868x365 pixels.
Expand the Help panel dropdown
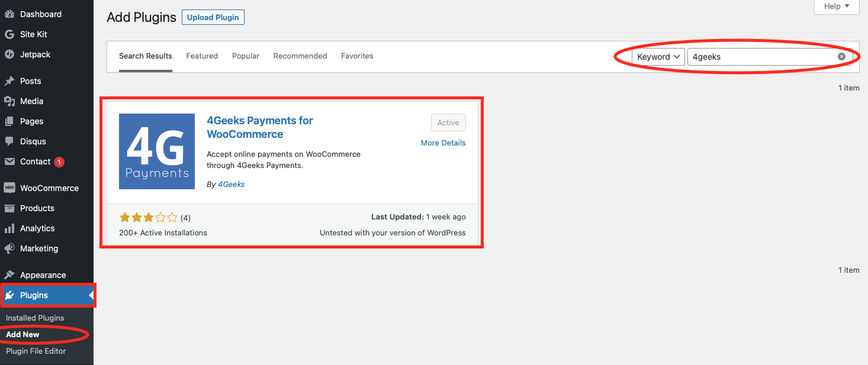837,7
